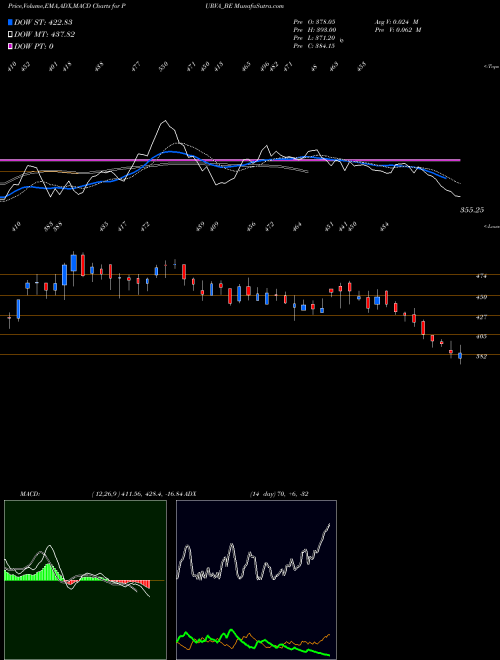Click the Avg V: 0.024 M volume label

(x=396, y=22)
